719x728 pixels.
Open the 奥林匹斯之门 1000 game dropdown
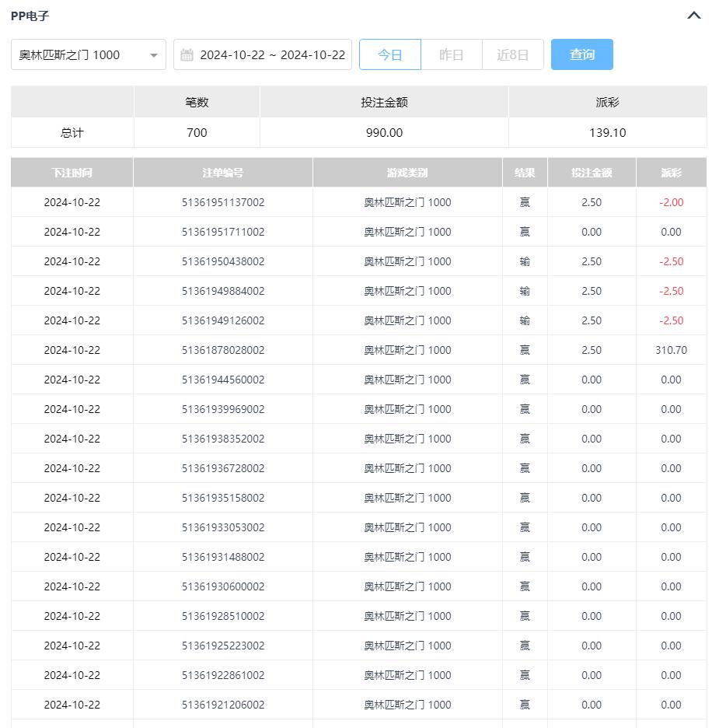(89, 54)
